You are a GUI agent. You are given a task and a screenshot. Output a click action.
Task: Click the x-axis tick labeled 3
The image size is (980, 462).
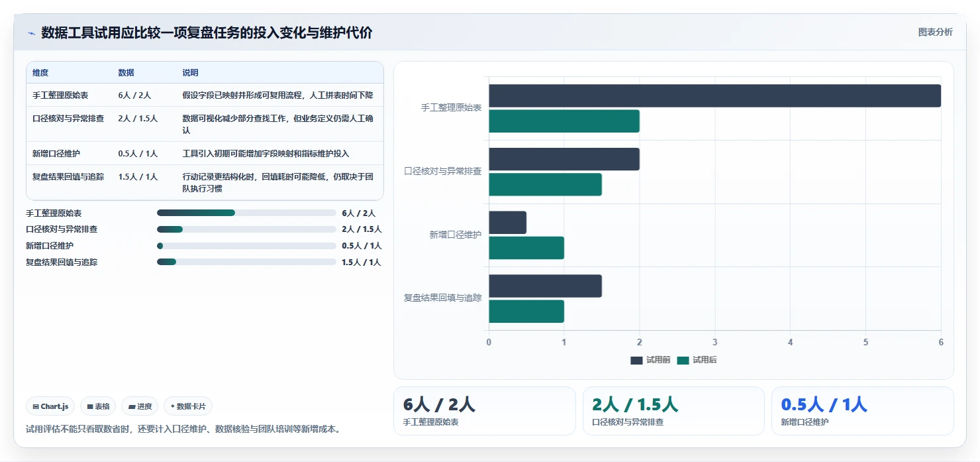[x=715, y=342]
